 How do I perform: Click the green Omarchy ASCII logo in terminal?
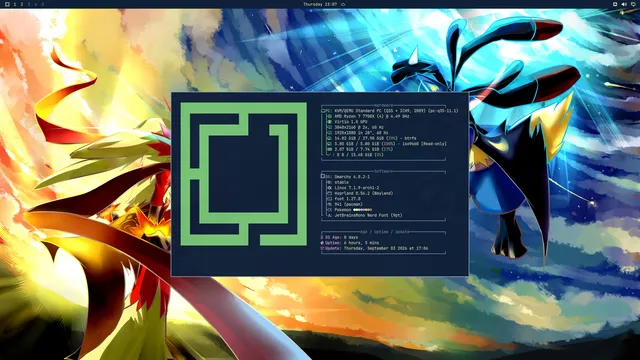click(244, 174)
